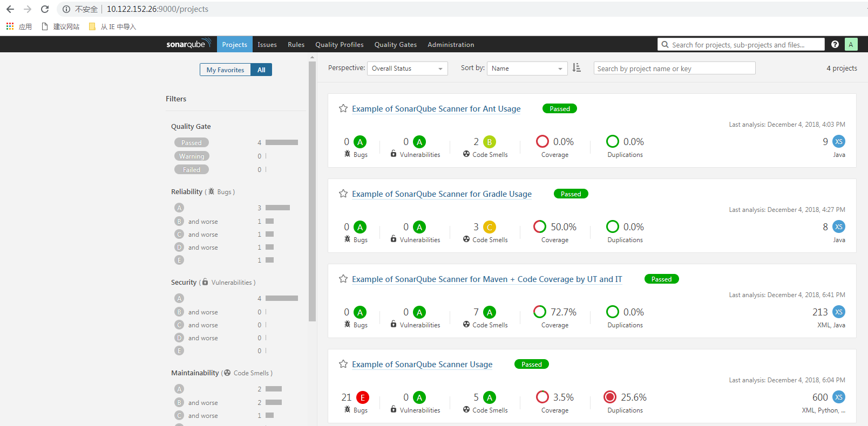Click Gradle project 50.0% coverage ring
Viewport: 868px width, 426px height.
pyautogui.click(x=540, y=226)
